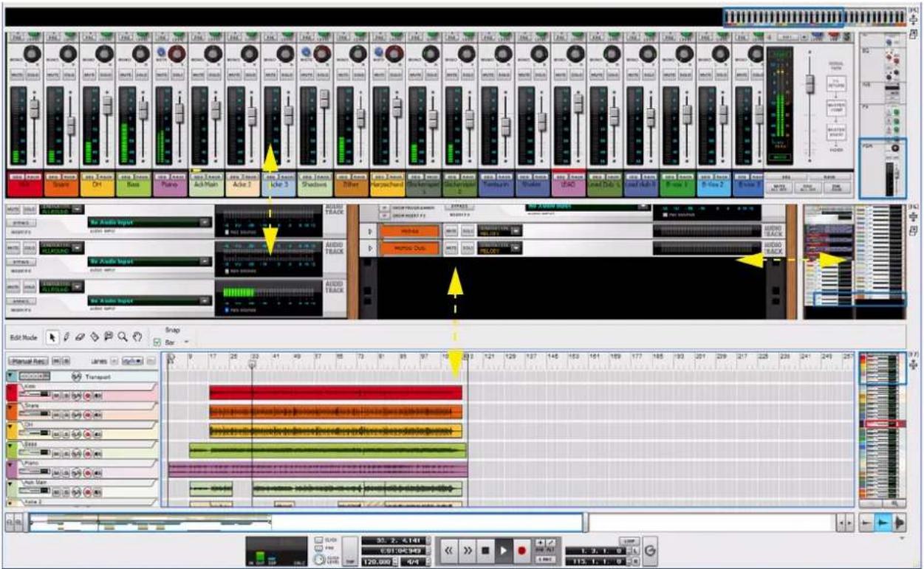Image resolution: width=924 pixels, height=569 pixels.
Task: Solo the Piano sequencer track
Action: (66, 472)
